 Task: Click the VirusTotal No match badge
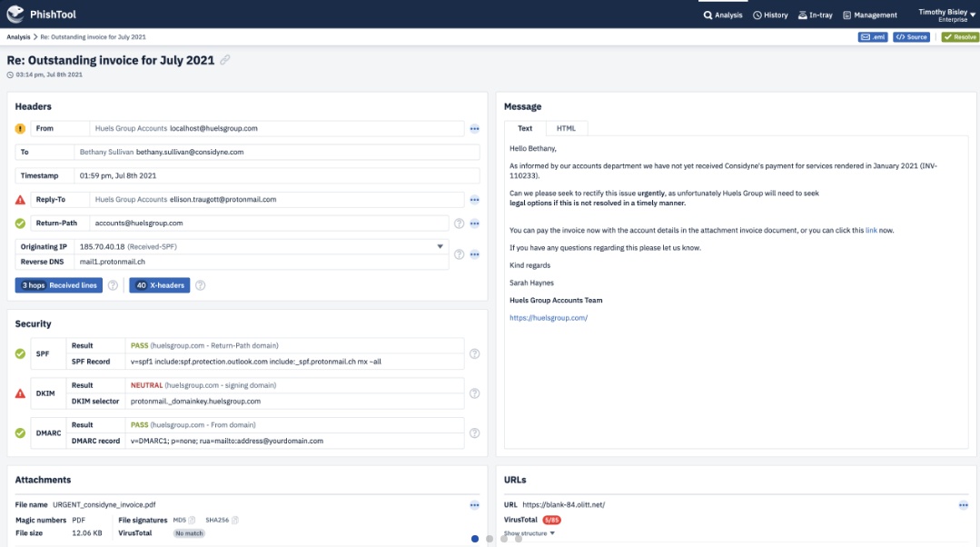pos(189,533)
